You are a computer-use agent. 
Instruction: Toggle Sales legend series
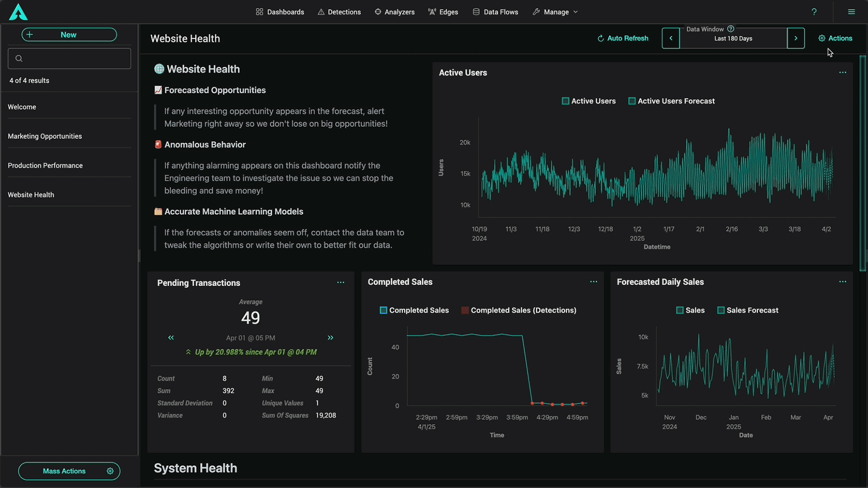(x=690, y=310)
